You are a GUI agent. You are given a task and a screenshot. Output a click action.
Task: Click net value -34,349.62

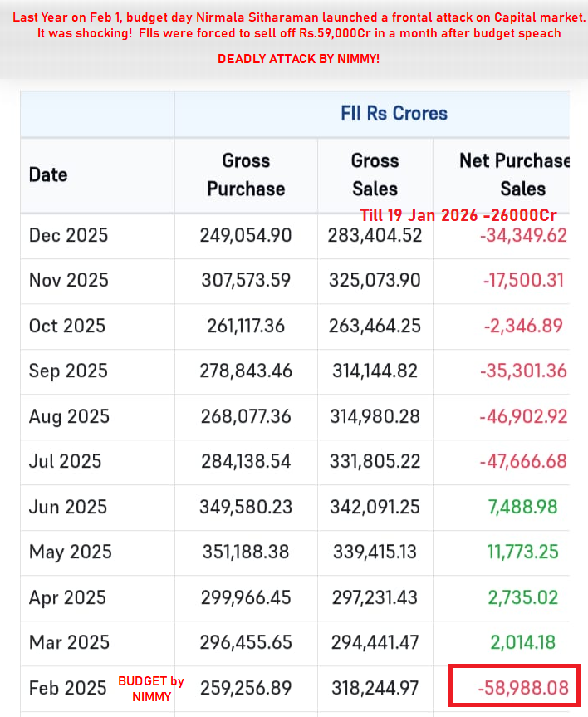click(x=523, y=235)
